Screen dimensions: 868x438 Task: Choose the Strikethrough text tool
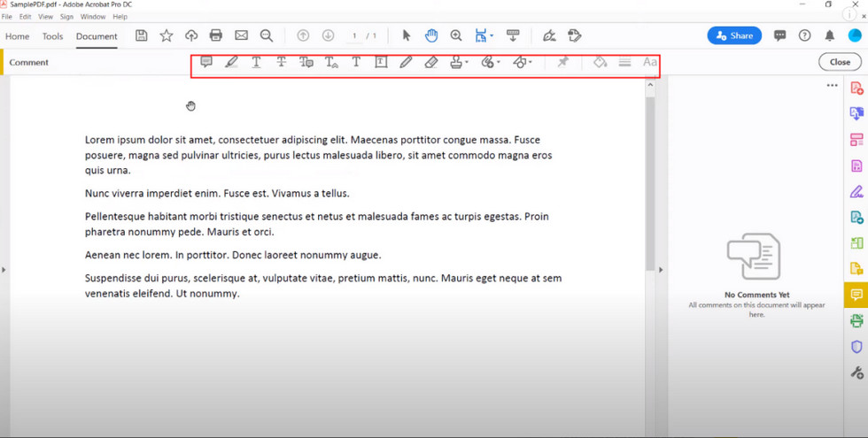282,62
